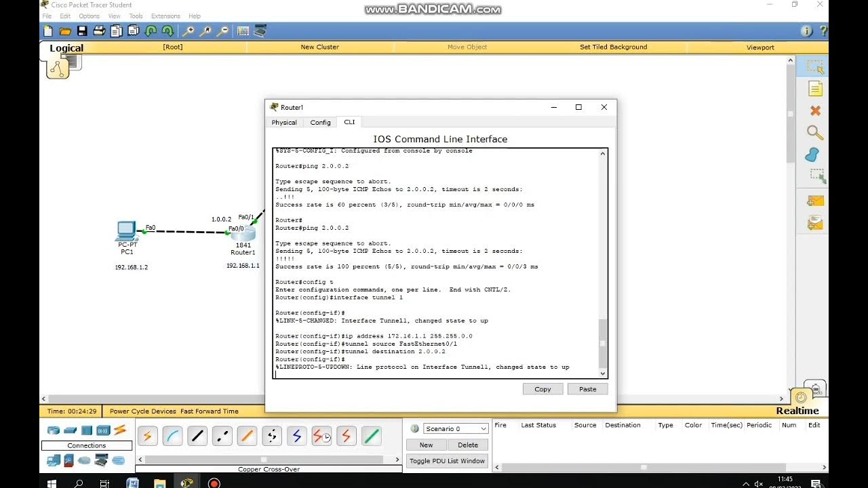Pick the automatic connection lightning cable
The image size is (868, 488).
(x=148, y=436)
